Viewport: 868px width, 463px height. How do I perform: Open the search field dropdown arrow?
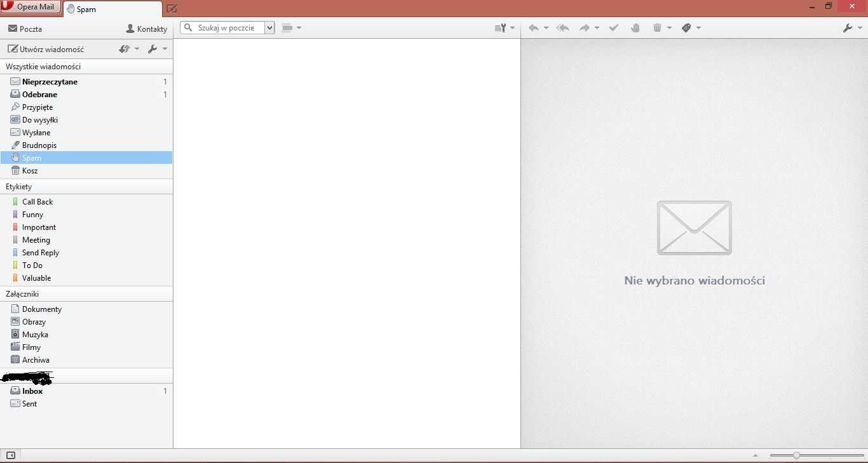click(x=269, y=28)
